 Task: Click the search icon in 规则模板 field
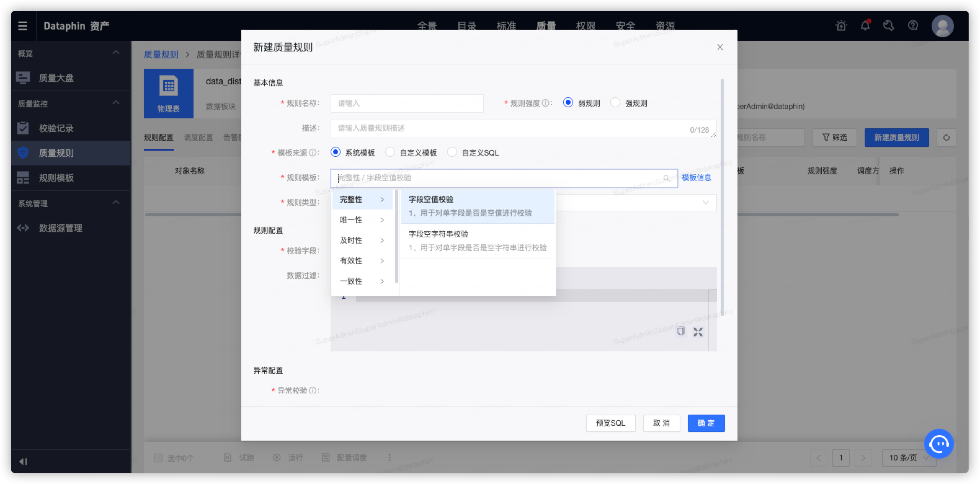point(666,178)
